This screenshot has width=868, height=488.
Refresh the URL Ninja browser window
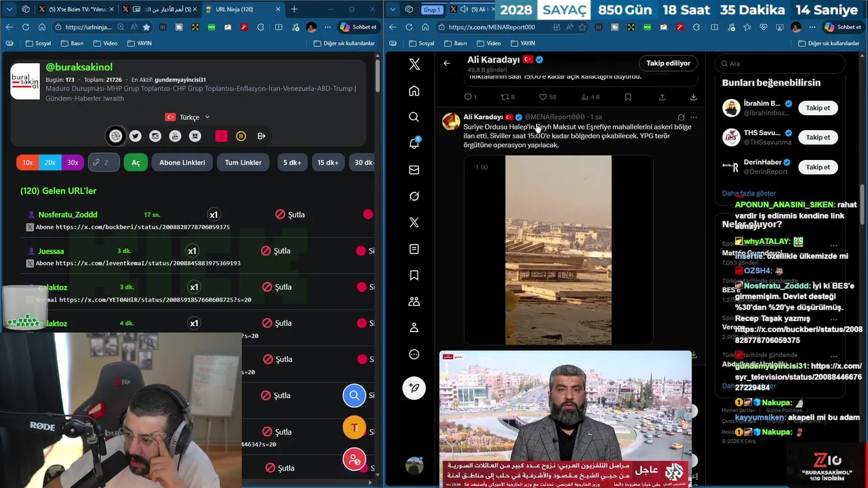pyautogui.click(x=26, y=27)
